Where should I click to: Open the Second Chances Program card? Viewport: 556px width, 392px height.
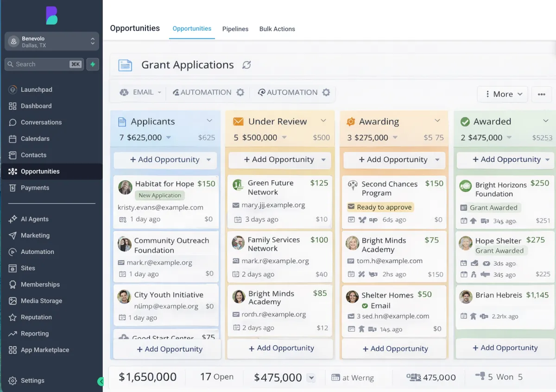click(394, 202)
